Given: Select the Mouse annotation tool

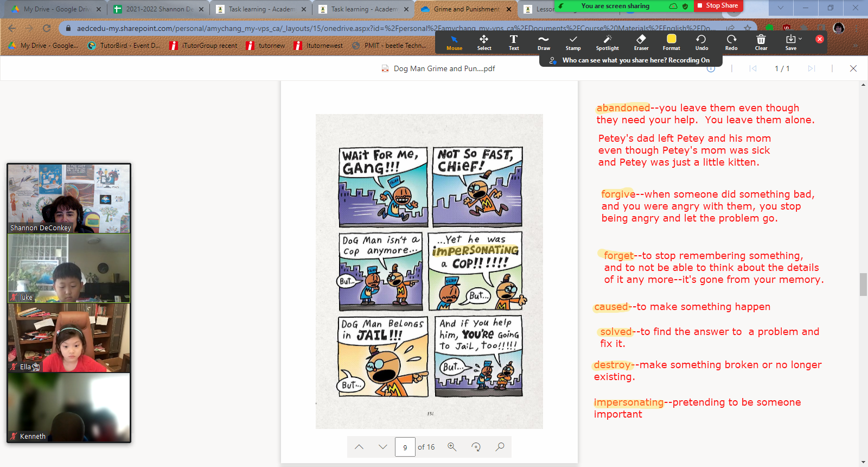Looking at the screenshot, I should coord(454,42).
